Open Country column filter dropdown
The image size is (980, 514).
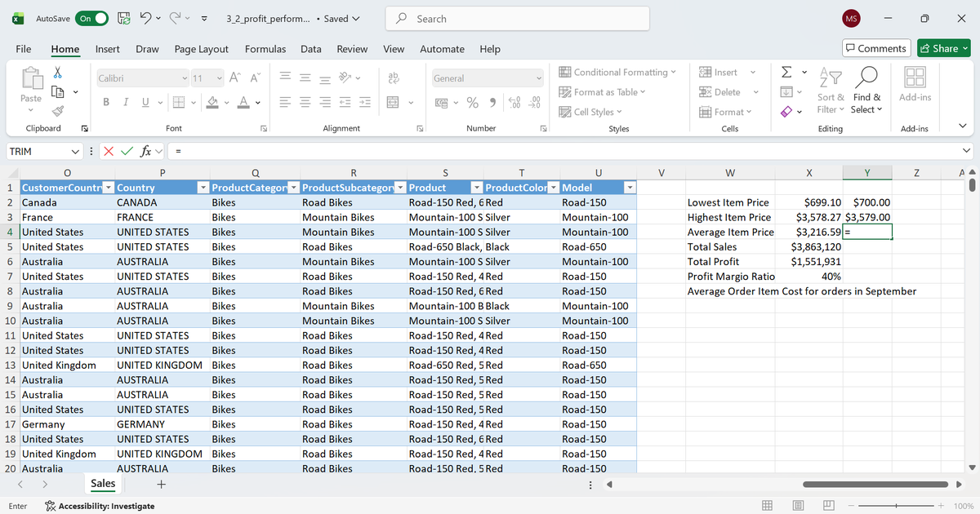[203, 188]
